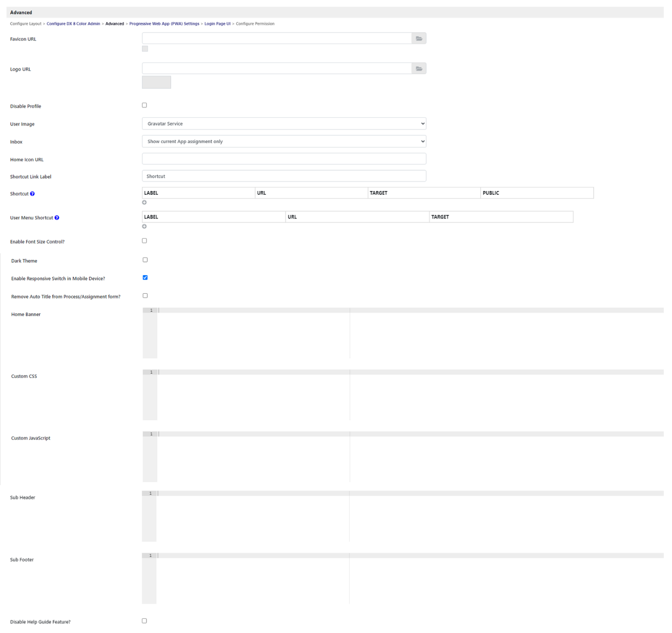The height and width of the screenshot is (633, 672).
Task: Click the Logo URL file browse icon
Action: coord(419,68)
